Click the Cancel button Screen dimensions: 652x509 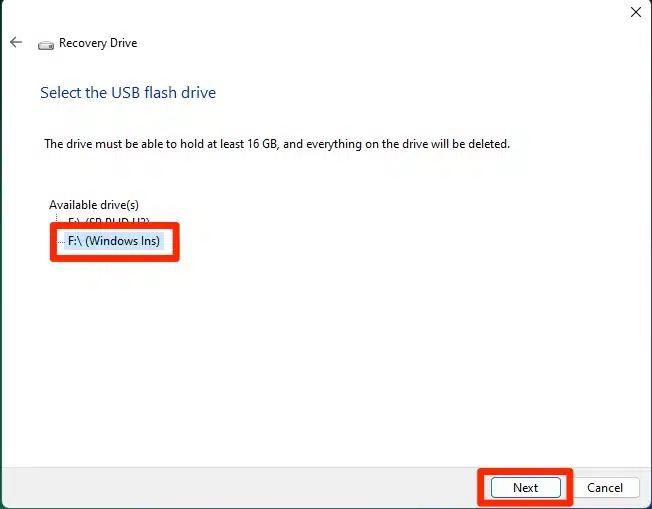click(x=605, y=487)
